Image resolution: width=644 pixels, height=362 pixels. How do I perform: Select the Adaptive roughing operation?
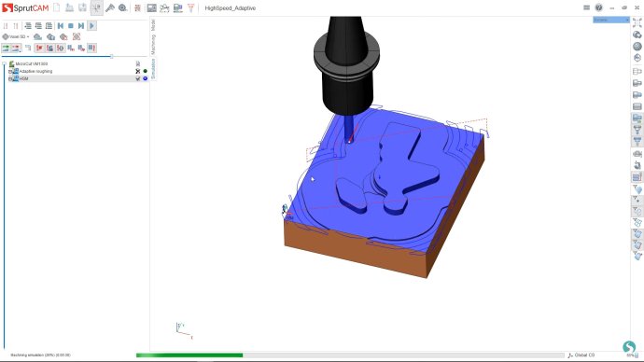(35, 72)
